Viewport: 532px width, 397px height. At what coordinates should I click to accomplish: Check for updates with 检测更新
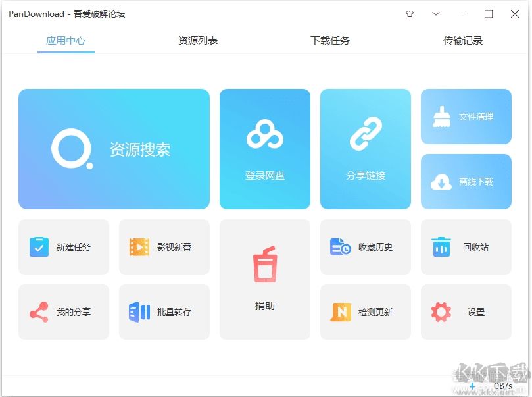[365, 311]
